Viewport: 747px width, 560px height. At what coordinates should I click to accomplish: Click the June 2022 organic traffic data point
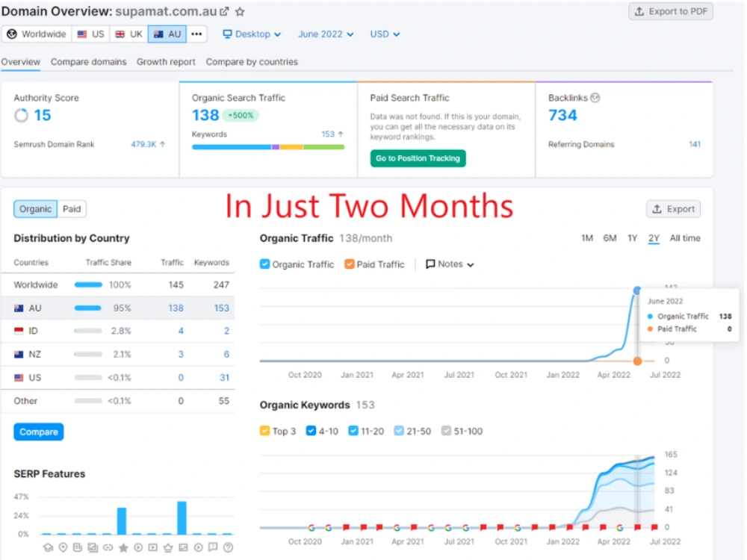click(637, 290)
